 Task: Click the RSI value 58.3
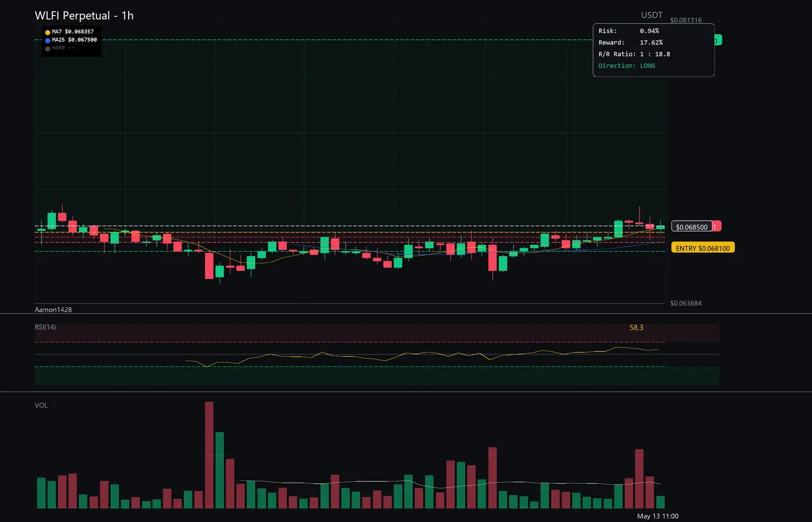636,328
